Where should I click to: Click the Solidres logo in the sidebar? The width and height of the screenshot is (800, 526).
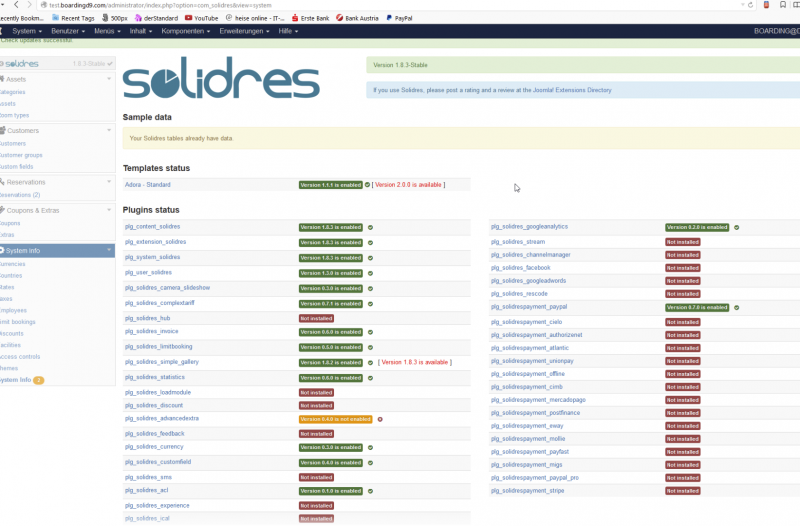coord(22,63)
